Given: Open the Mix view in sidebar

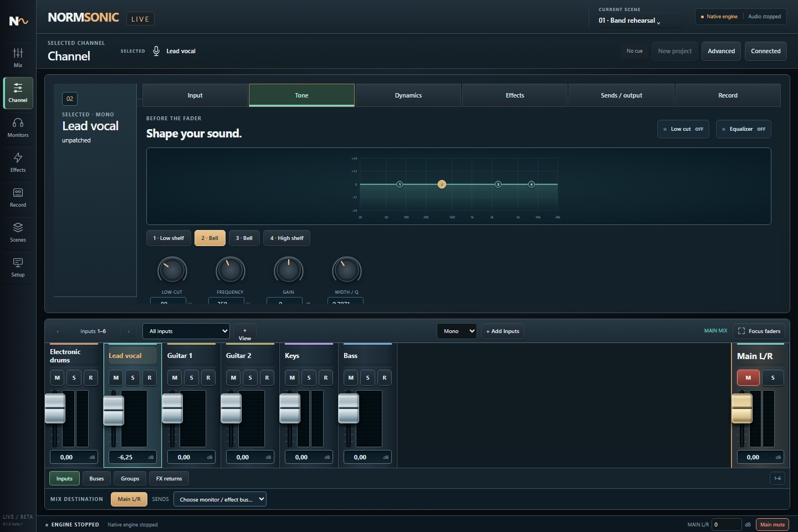Looking at the screenshot, I should click(x=18, y=57).
